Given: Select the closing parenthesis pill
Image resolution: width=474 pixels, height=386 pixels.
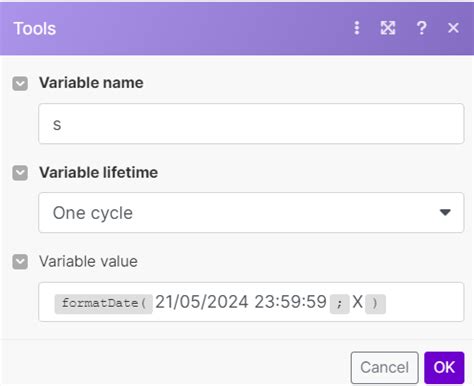Looking at the screenshot, I should 375,304.
